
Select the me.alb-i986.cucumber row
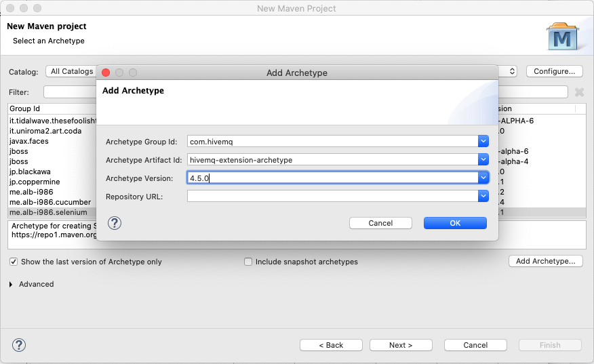[x=50, y=202]
